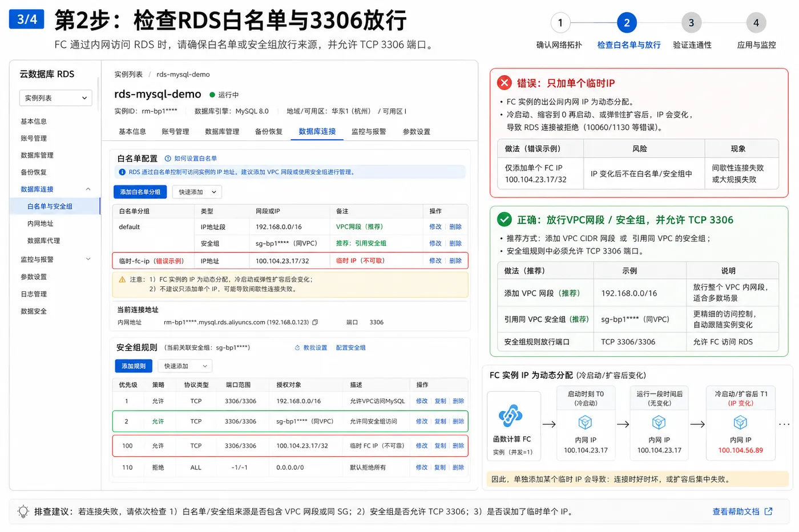Image resolution: width=799 pixels, height=532 pixels.
Task: Collapse the 数据库连接 sidebar group
Action: click(x=88, y=189)
